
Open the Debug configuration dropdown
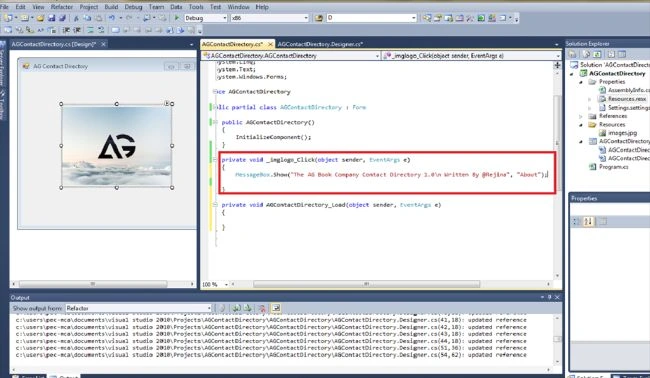click(x=206, y=18)
